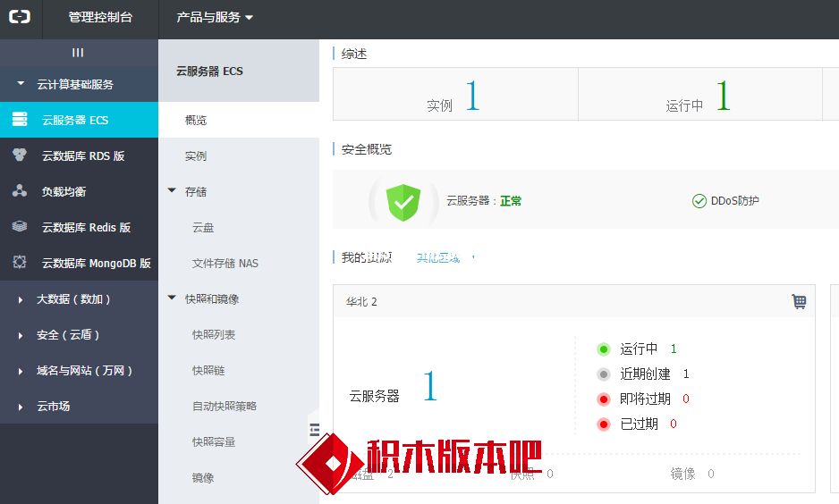The image size is (839, 504).
Task: Open DDoS防护 details
Action: coord(734,201)
